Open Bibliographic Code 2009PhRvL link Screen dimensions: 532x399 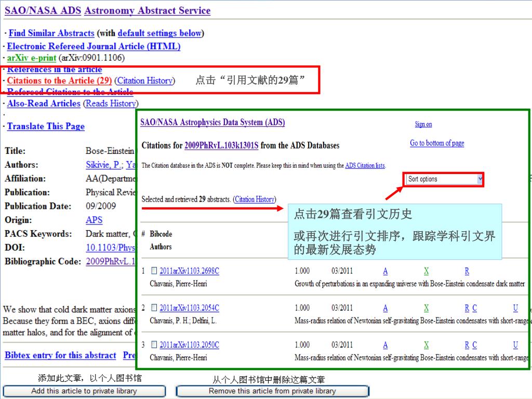point(111,262)
